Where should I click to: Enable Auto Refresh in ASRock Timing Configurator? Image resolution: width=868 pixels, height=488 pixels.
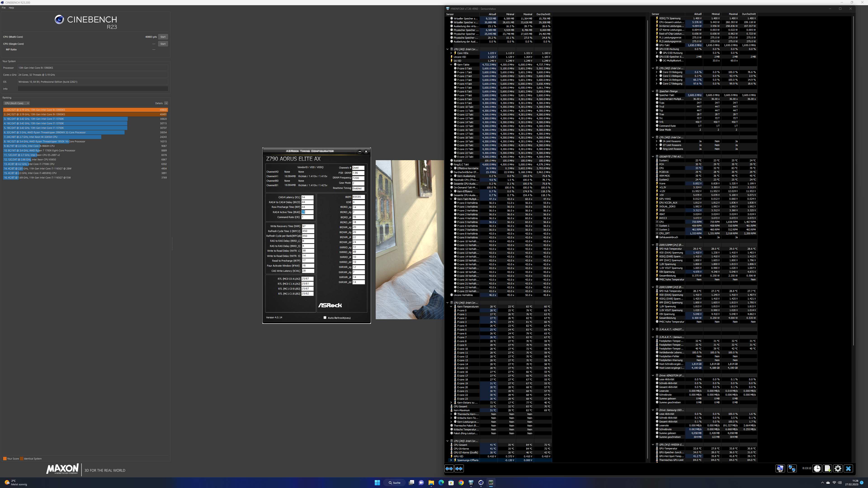coord(325,318)
